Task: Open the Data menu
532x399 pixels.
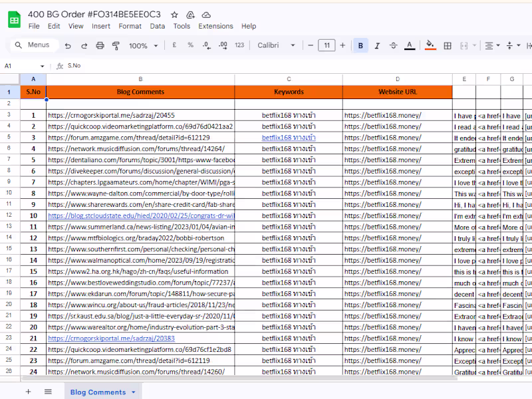Action: [x=158, y=26]
